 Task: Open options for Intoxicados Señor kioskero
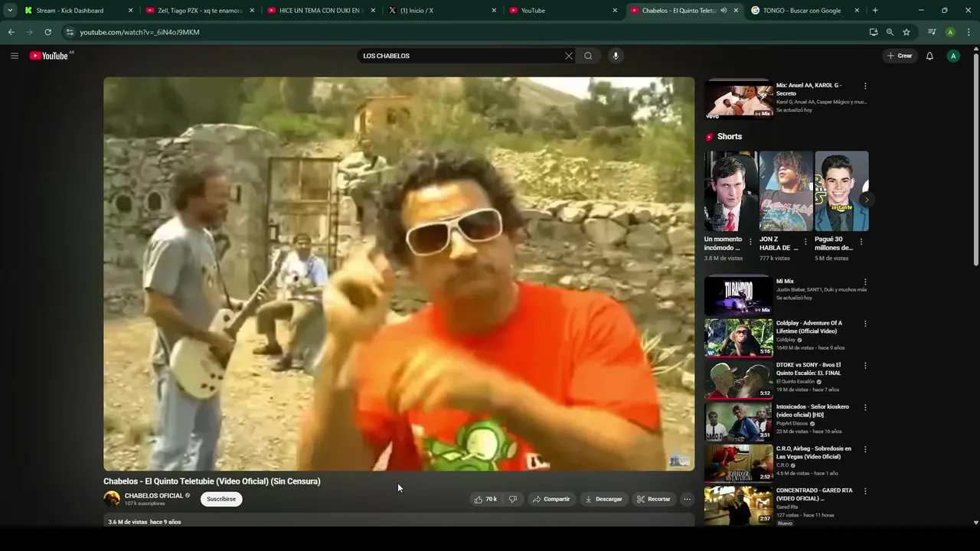[865, 407]
